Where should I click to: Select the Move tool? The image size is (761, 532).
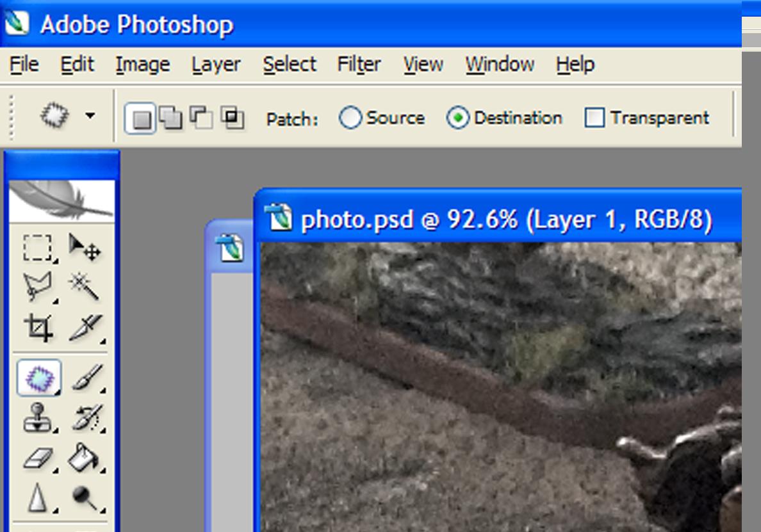click(85, 248)
